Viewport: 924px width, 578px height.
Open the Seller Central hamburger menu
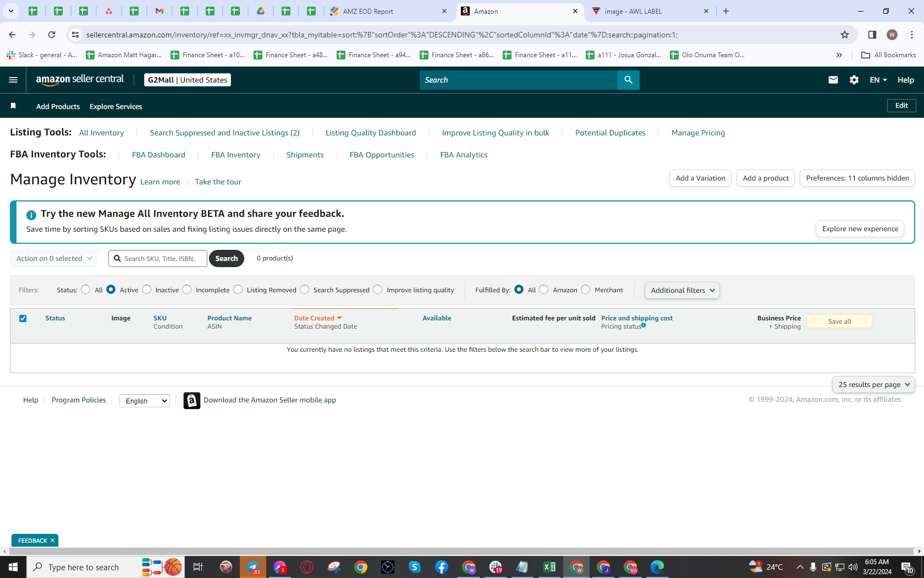point(13,80)
